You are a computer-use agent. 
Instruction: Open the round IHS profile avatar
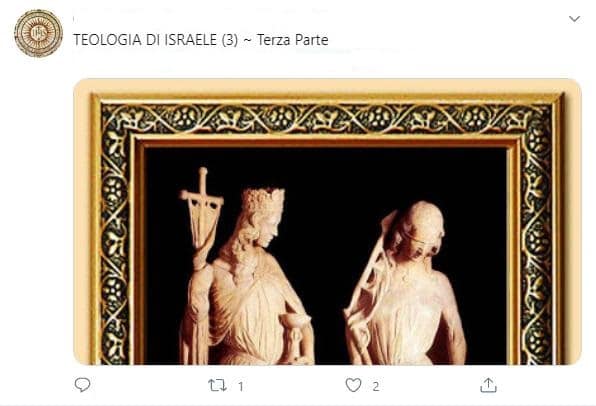(x=38, y=33)
